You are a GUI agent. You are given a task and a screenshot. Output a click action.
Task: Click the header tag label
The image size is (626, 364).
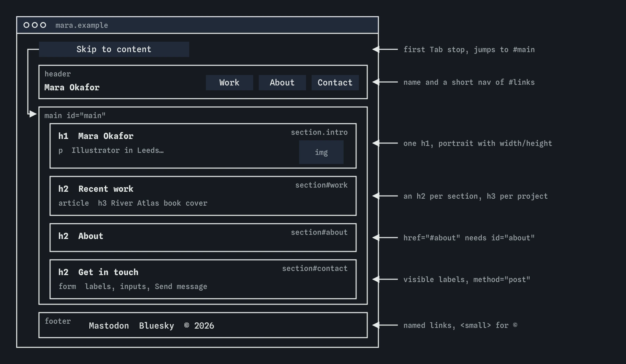pyautogui.click(x=58, y=74)
